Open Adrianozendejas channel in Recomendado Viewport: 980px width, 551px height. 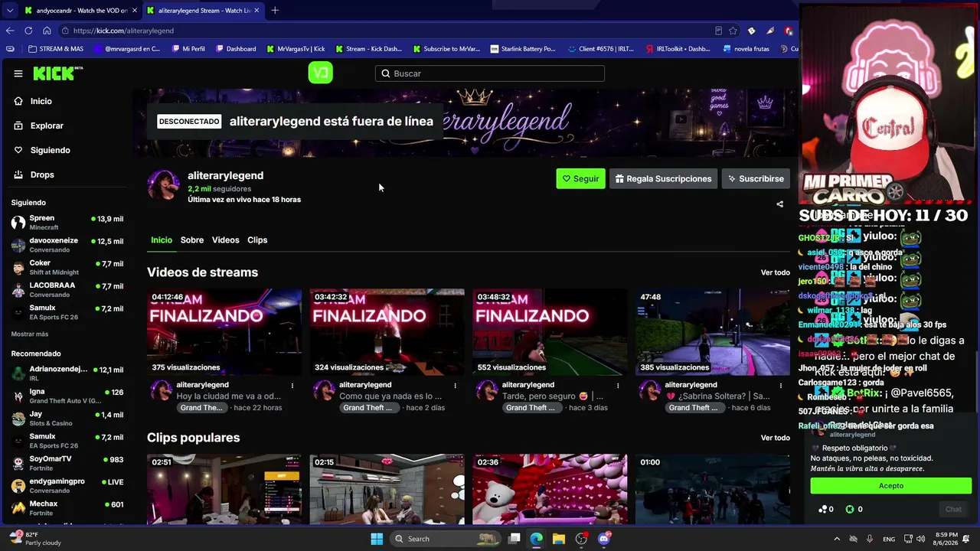(67, 373)
